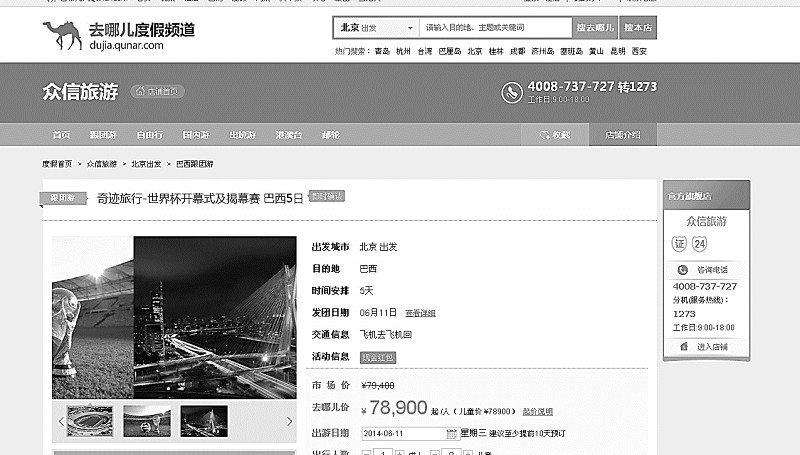Select hot search link 桂林

[496, 51]
